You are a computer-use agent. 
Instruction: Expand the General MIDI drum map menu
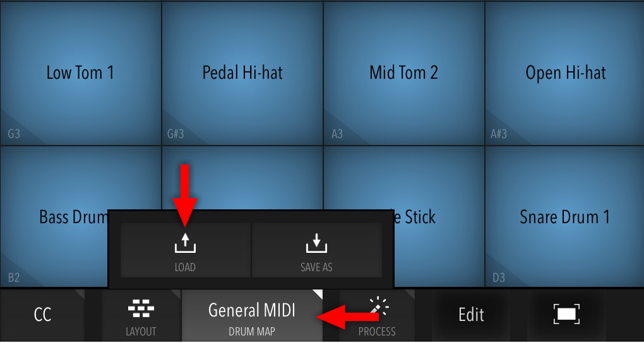tap(252, 315)
